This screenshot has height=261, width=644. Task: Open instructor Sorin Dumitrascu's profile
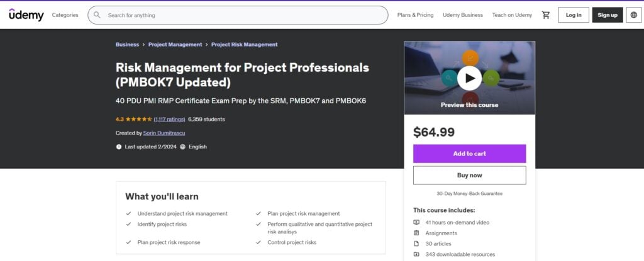[164, 133]
